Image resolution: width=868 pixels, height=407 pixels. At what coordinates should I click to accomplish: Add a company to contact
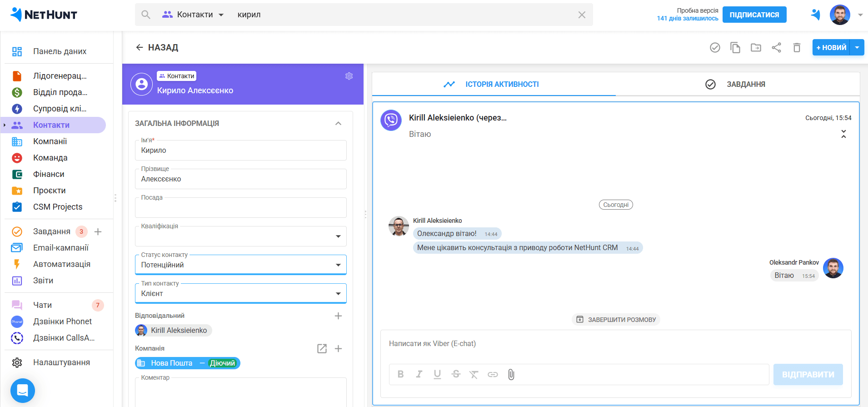click(x=338, y=348)
